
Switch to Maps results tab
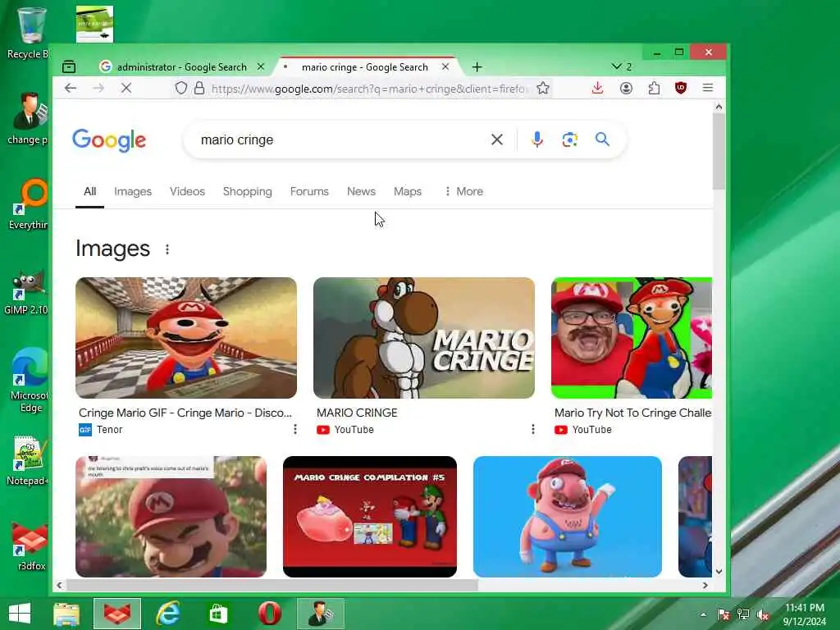(x=407, y=191)
